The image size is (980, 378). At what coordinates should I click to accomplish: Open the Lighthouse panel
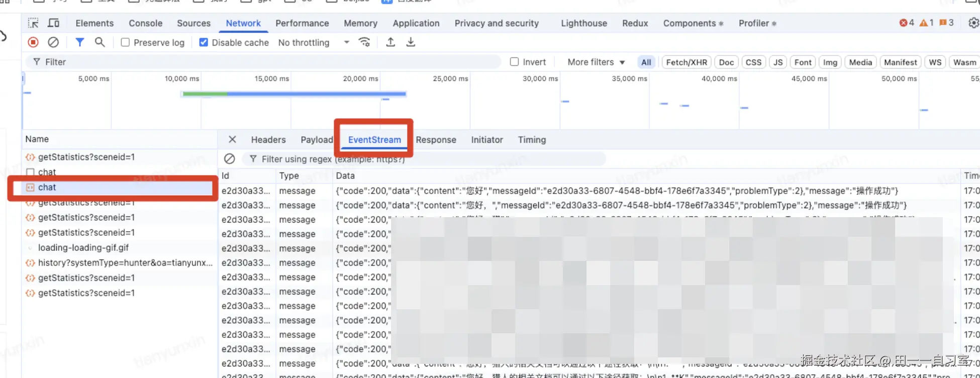coord(584,23)
